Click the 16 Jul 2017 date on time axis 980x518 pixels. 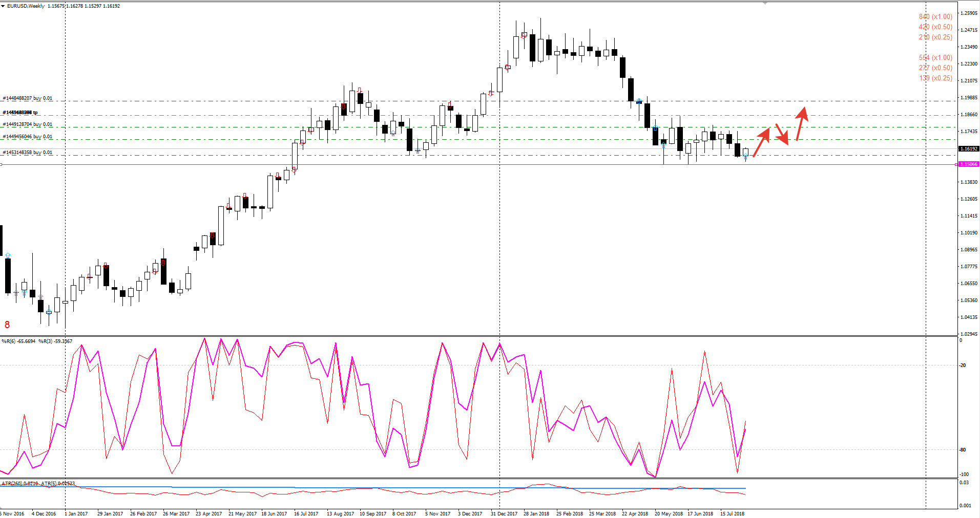(306, 513)
